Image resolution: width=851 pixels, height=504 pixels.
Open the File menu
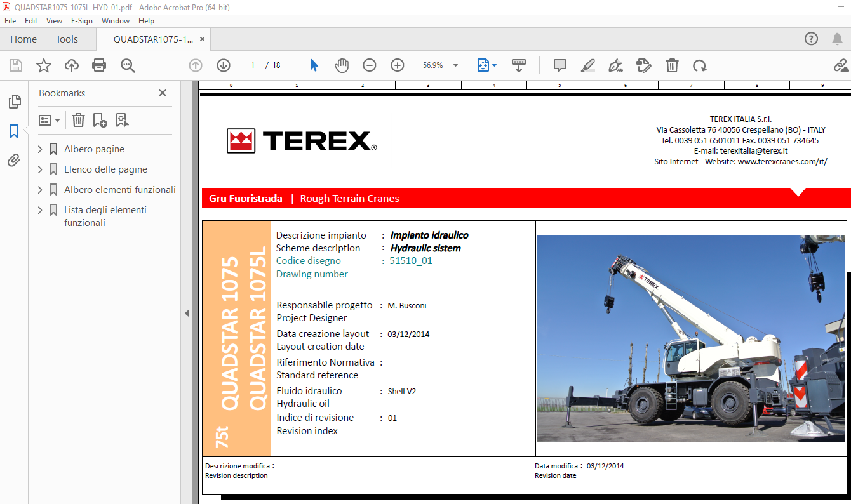click(x=10, y=20)
